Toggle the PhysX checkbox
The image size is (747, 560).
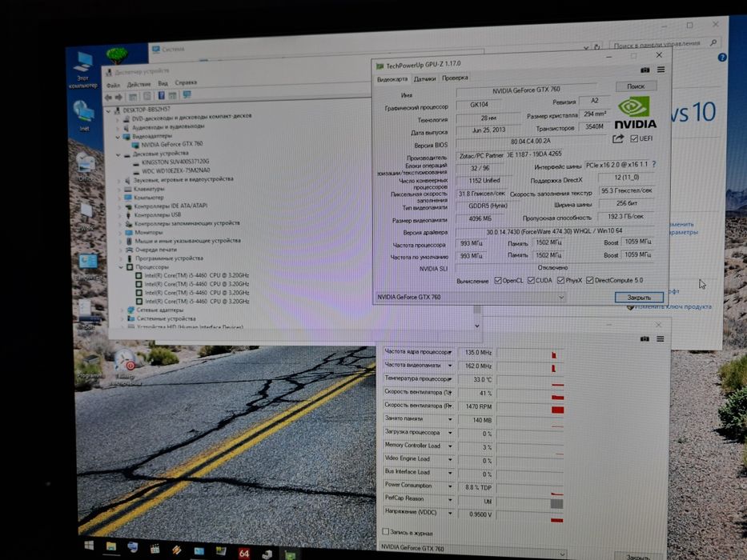(x=560, y=281)
